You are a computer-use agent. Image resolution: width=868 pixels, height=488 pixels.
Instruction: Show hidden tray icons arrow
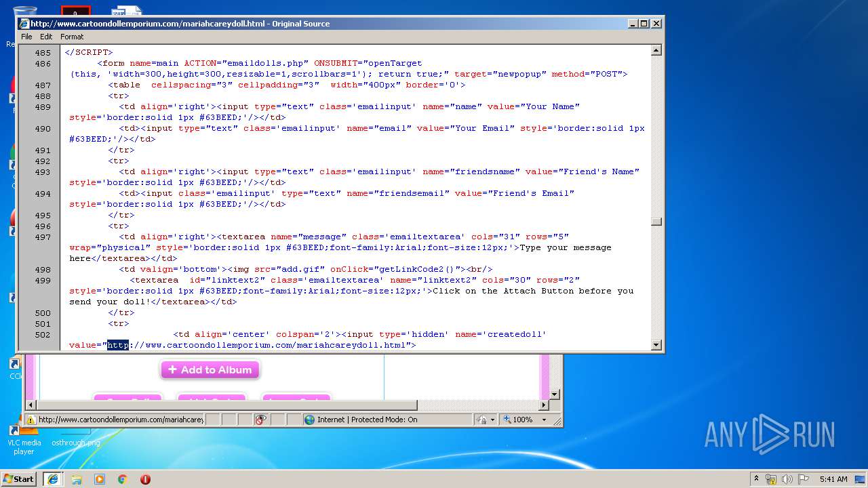click(756, 479)
